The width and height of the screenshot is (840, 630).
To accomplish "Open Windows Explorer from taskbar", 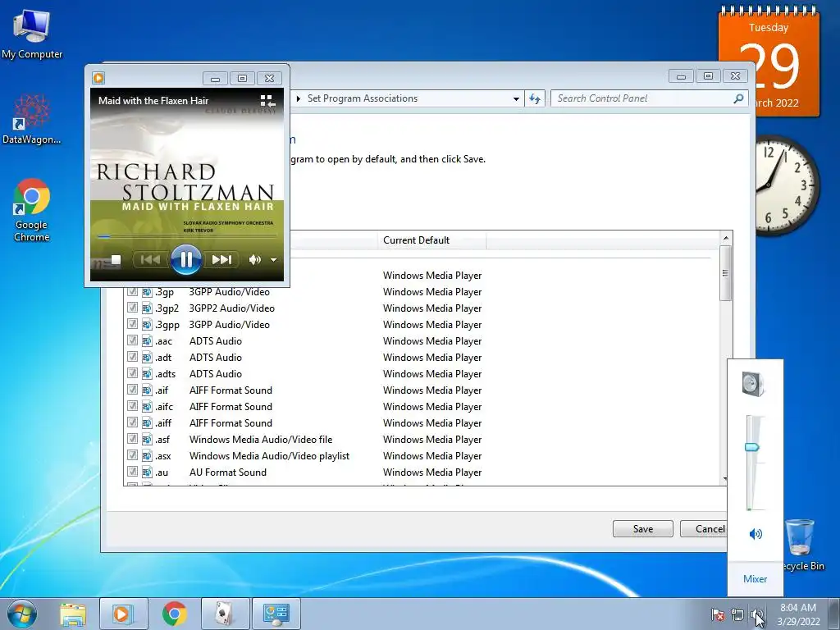I will tap(73, 614).
